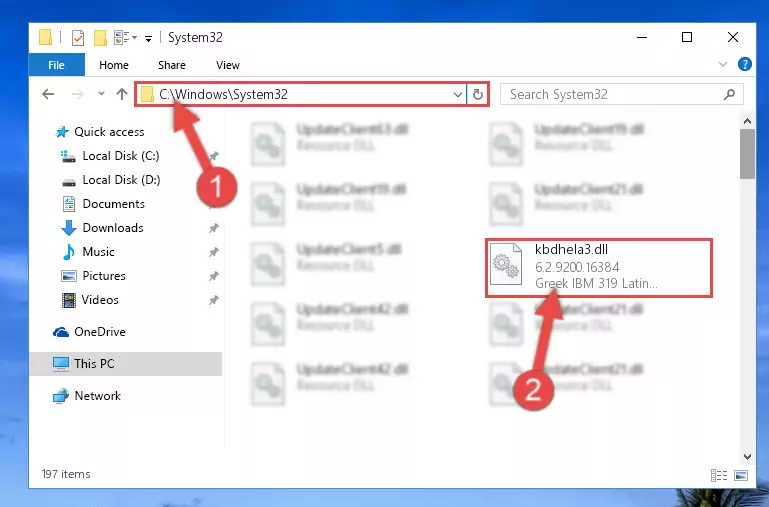Open Videos in the sidebar
769x507 pixels.
100,300
